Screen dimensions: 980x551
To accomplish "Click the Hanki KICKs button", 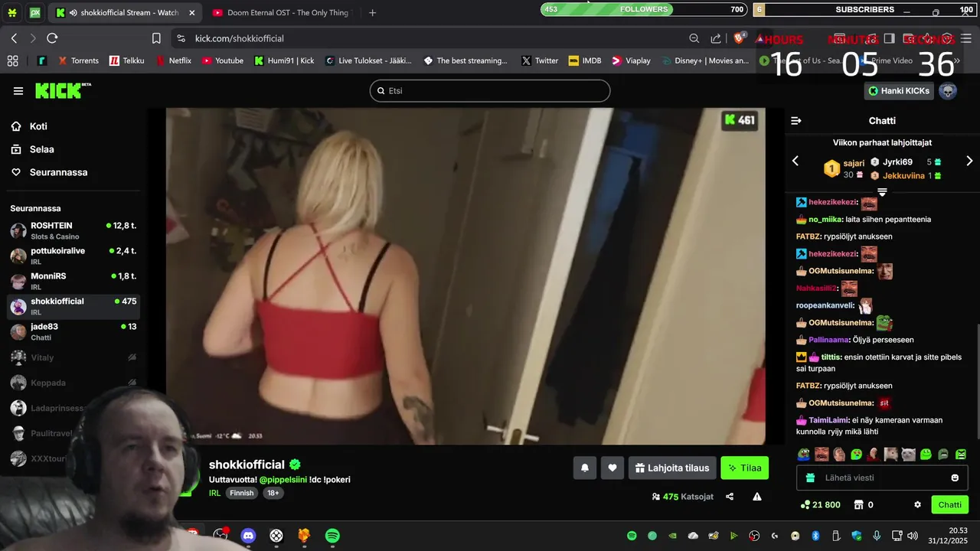I will click(x=899, y=91).
